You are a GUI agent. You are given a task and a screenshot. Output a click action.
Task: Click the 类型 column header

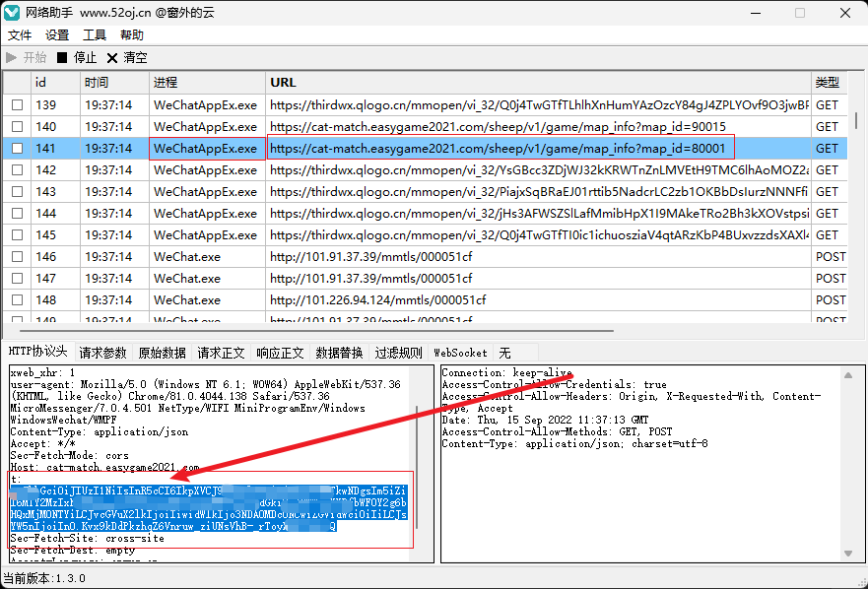[829, 83]
